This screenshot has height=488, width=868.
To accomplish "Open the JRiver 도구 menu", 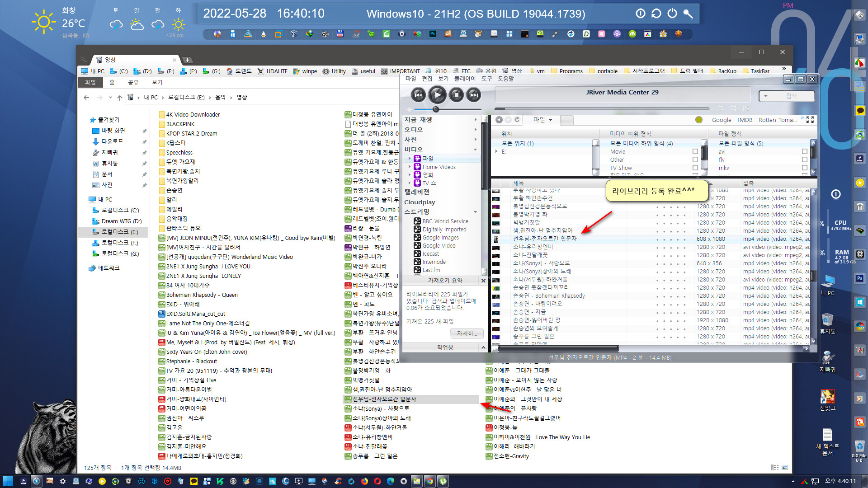I will click(x=486, y=79).
